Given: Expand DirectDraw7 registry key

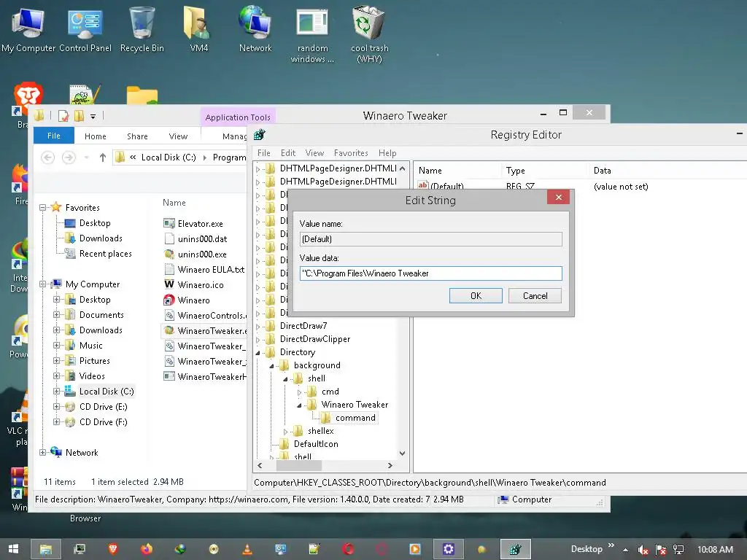Looking at the screenshot, I should [258, 326].
